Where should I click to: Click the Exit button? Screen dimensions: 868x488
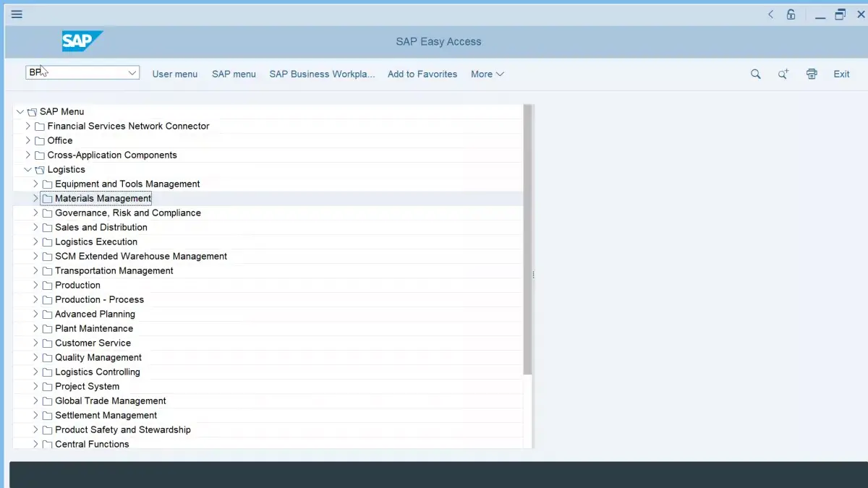tap(841, 74)
